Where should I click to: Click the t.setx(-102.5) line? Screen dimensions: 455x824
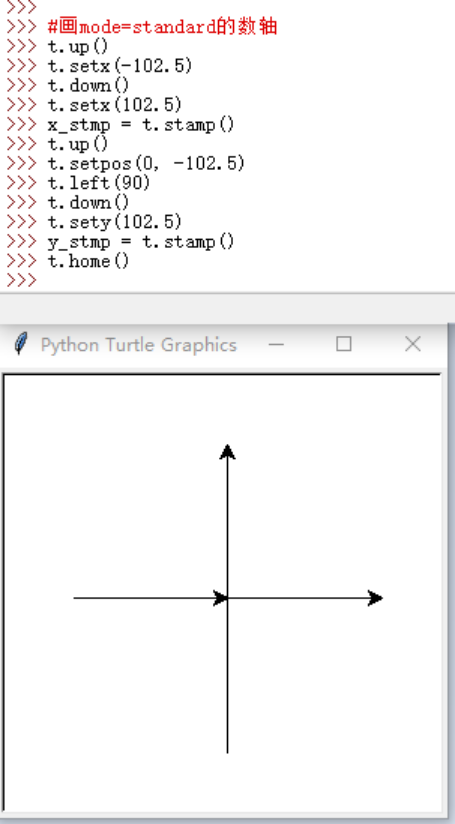click(x=120, y=66)
